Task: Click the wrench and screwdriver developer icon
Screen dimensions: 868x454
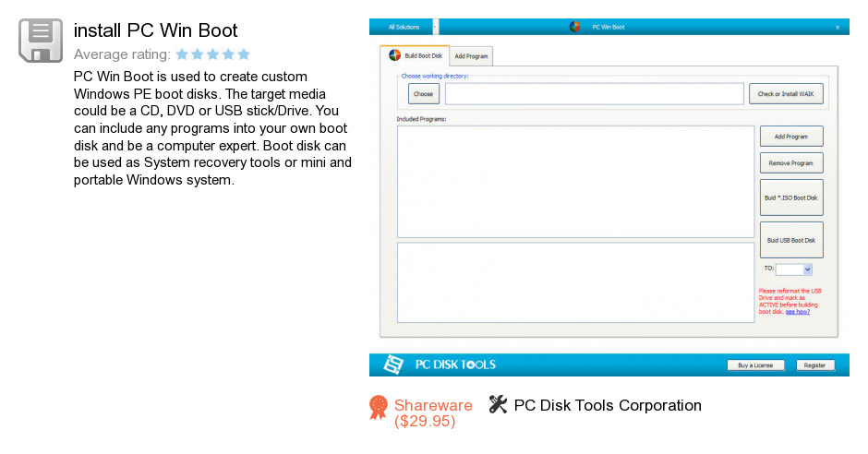Action: point(498,404)
